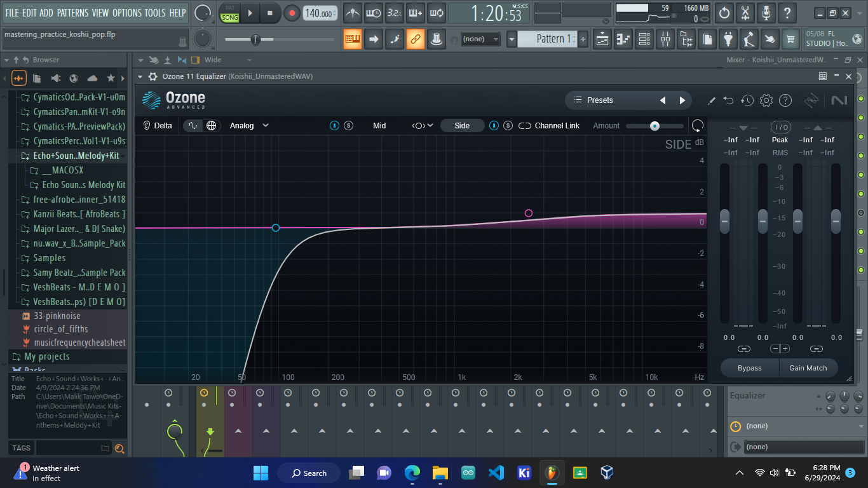The image size is (868, 488).
Task: Open the FILE menu
Action: [12, 13]
